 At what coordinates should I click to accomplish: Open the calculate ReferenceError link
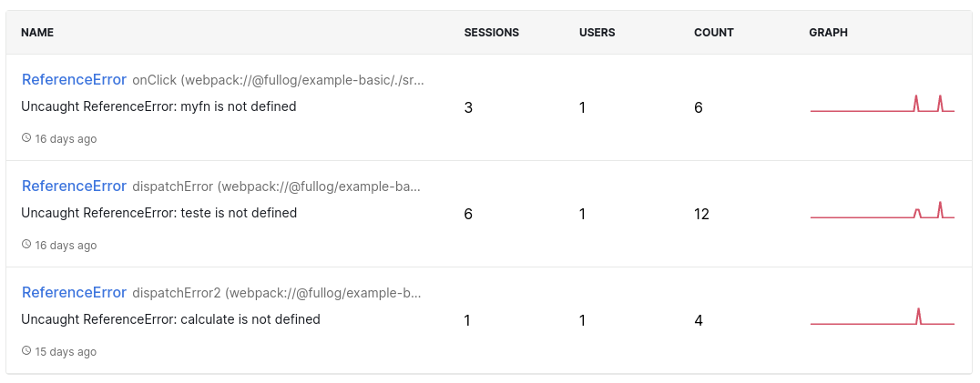coord(75,293)
